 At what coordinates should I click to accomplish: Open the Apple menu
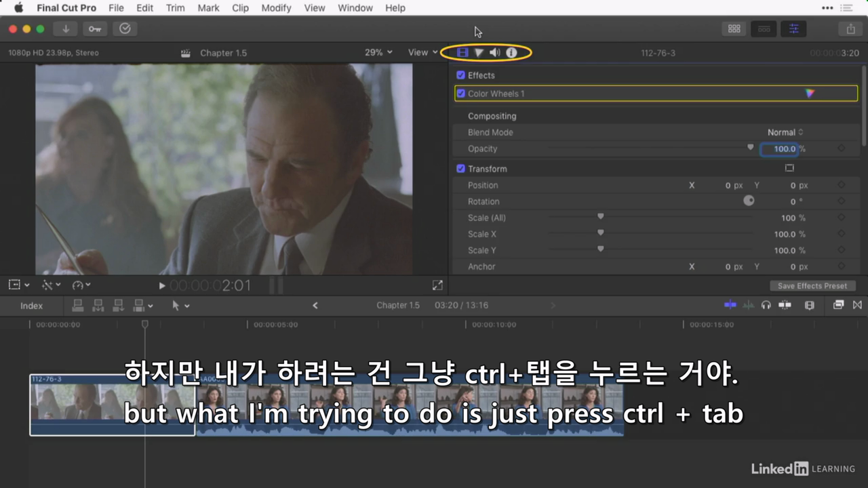(x=18, y=8)
